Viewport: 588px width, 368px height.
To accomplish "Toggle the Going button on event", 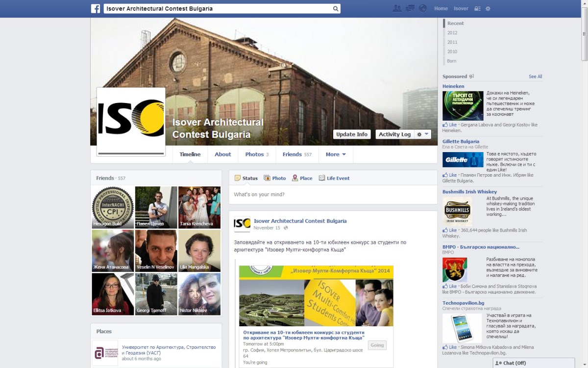I will point(377,345).
